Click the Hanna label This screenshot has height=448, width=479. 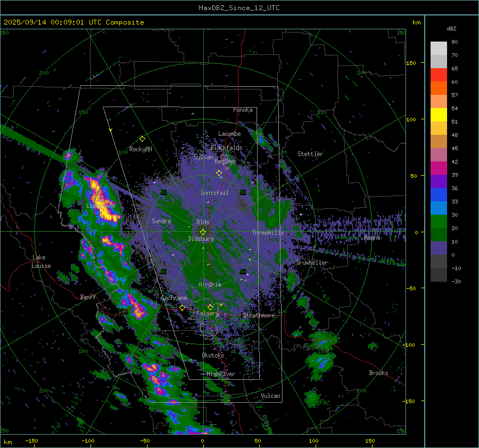(x=372, y=238)
